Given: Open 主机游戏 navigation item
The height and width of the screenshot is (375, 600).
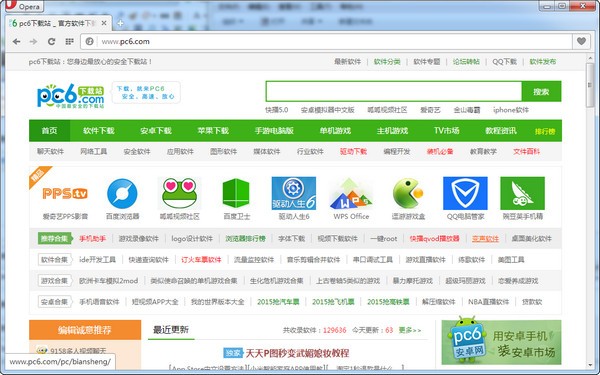Looking at the screenshot, I should (x=392, y=131).
